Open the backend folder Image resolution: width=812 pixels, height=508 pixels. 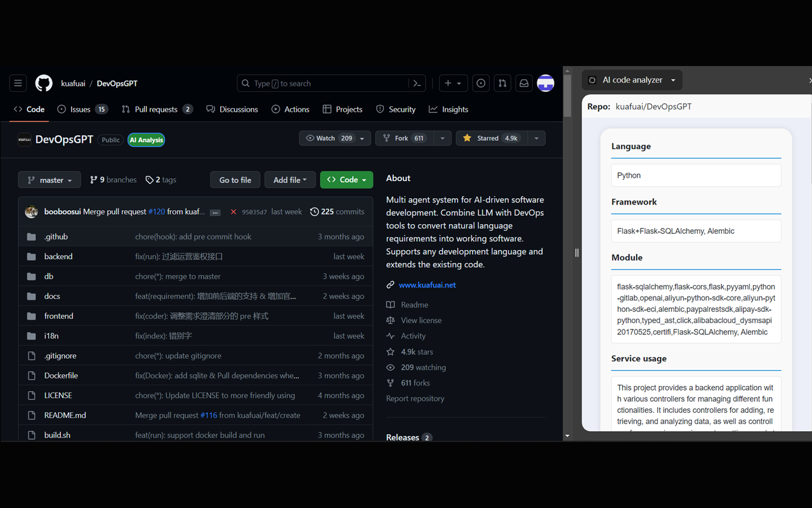tap(58, 257)
